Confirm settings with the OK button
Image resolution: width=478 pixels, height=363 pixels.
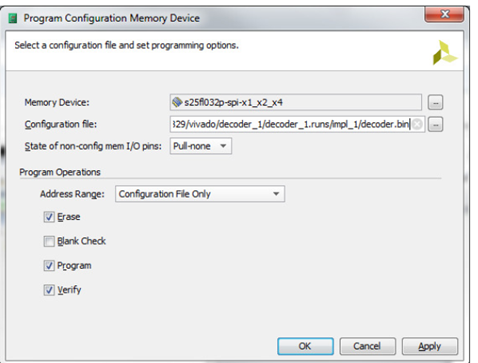(x=305, y=346)
